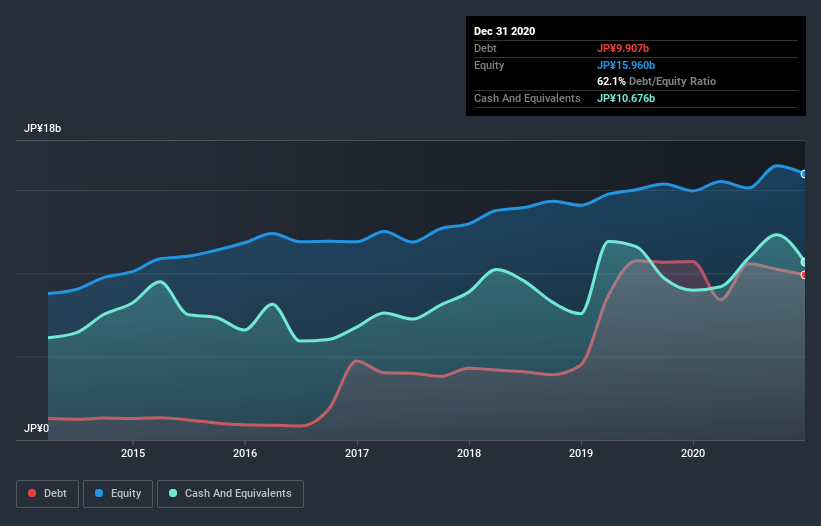Click the 2017 x-axis label
The width and height of the screenshot is (821, 526).
click(357, 453)
